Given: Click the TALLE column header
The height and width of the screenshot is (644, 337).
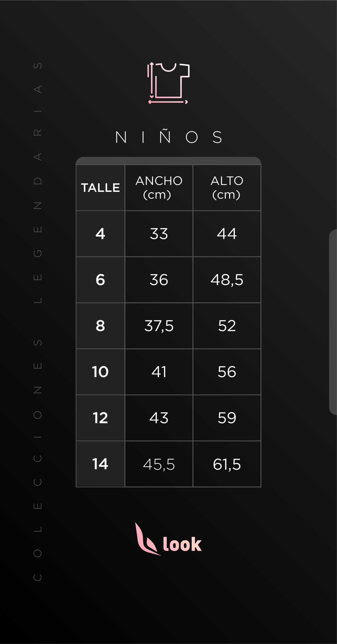Looking at the screenshot, I should (100, 188).
